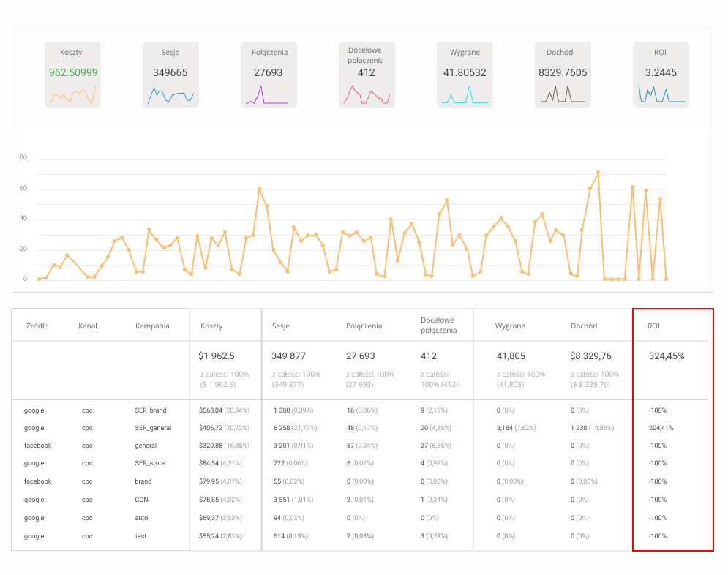Select the Dochód metric card
Screen dimensions: 728x575
coord(562,75)
